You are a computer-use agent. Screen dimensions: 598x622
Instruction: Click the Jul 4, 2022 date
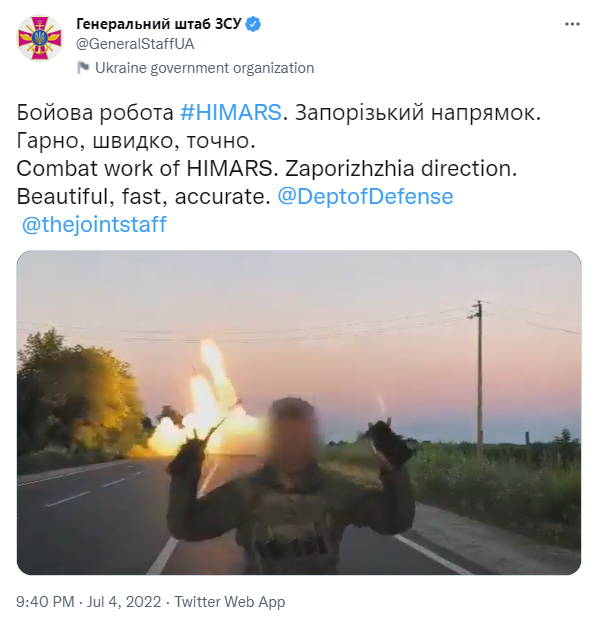pyautogui.click(x=124, y=601)
